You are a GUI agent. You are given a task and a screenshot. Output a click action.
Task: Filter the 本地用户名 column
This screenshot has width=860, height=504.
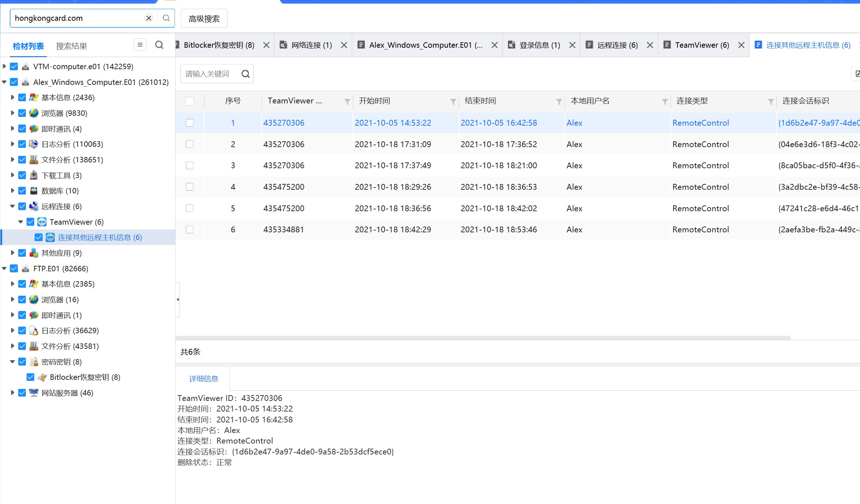click(x=665, y=102)
